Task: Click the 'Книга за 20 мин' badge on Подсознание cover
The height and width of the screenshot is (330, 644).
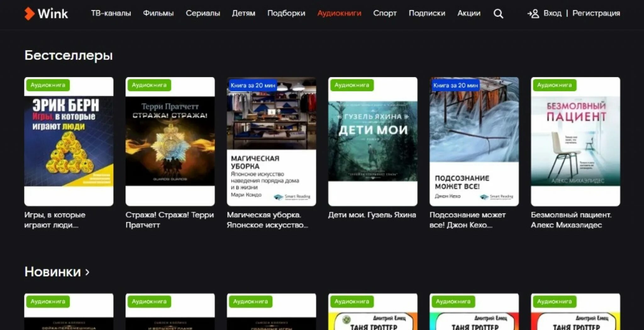Action: (x=455, y=85)
